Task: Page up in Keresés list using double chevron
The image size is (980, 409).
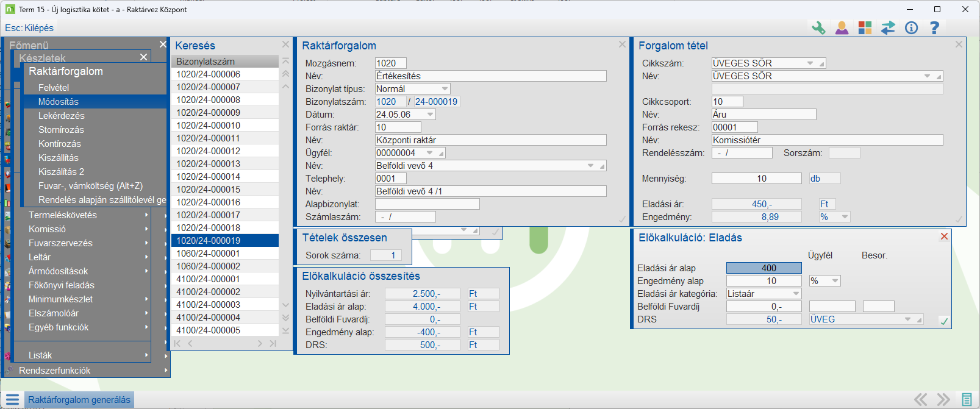Action: [x=285, y=74]
